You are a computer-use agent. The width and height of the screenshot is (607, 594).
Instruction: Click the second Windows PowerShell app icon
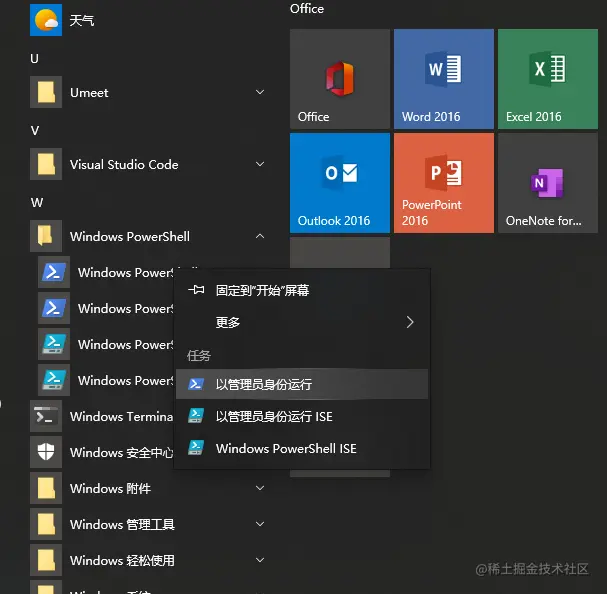pyautogui.click(x=54, y=308)
